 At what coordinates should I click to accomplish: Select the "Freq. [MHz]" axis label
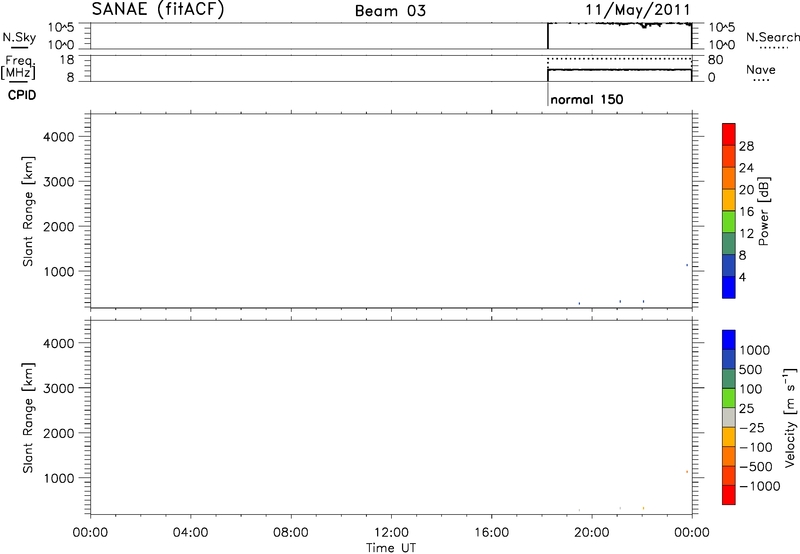(18, 67)
